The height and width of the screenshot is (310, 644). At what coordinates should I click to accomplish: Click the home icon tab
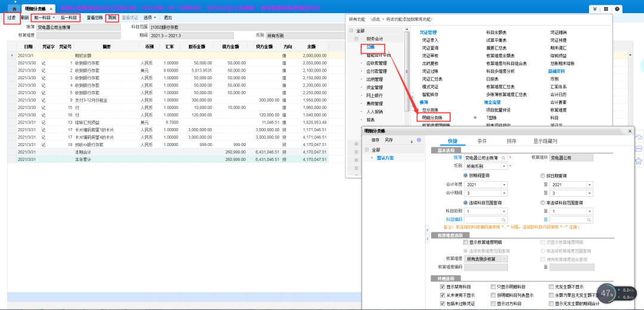(x=14, y=9)
